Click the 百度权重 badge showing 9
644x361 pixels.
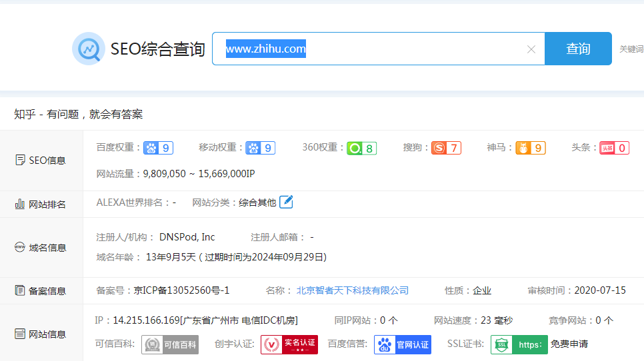click(x=158, y=148)
